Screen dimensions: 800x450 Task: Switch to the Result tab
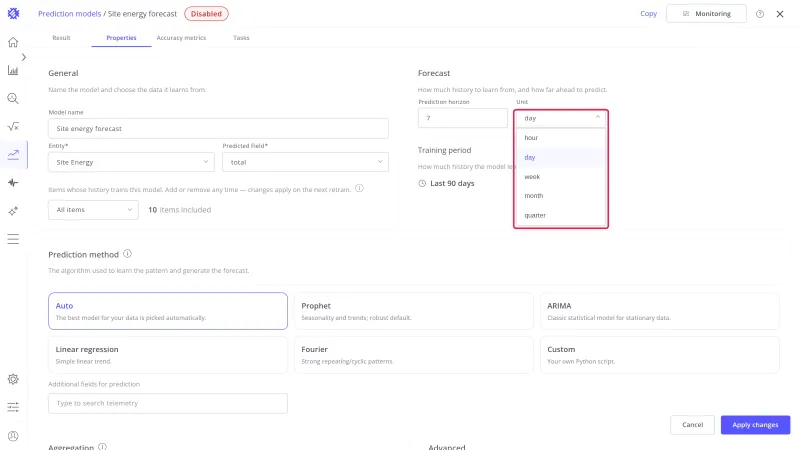click(61, 38)
